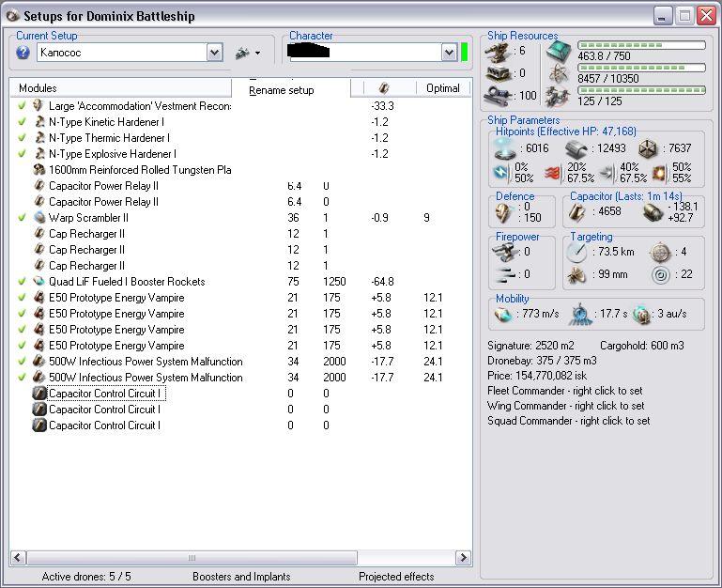Click the turret hardpoints icon in Ship Resources
722x588 pixels.
(498, 52)
